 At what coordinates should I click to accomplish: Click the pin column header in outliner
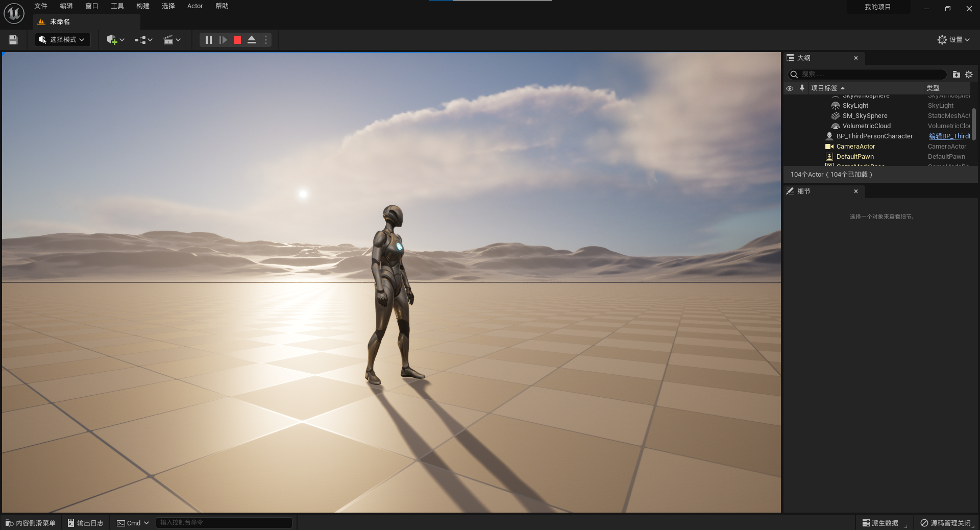click(x=802, y=88)
